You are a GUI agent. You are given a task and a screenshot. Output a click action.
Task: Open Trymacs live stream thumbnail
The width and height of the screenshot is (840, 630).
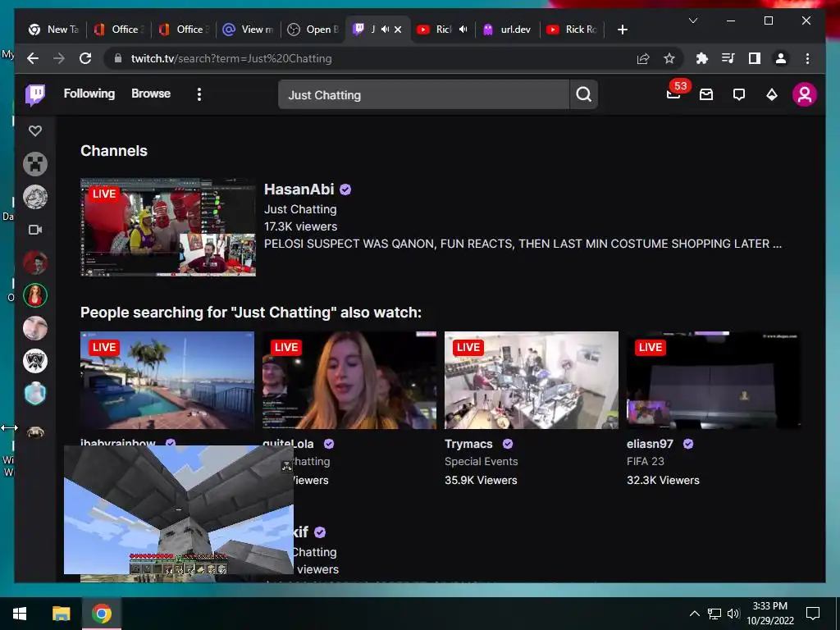click(532, 380)
